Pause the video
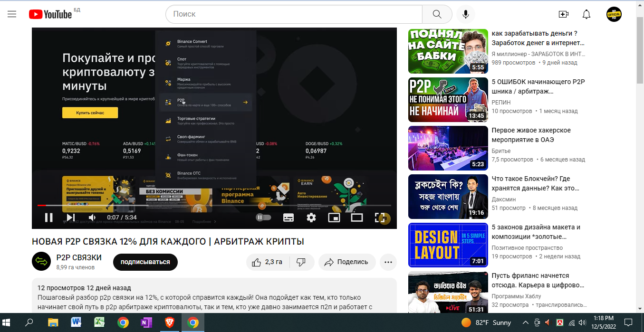The width and height of the screenshot is (644, 332). coord(48,218)
